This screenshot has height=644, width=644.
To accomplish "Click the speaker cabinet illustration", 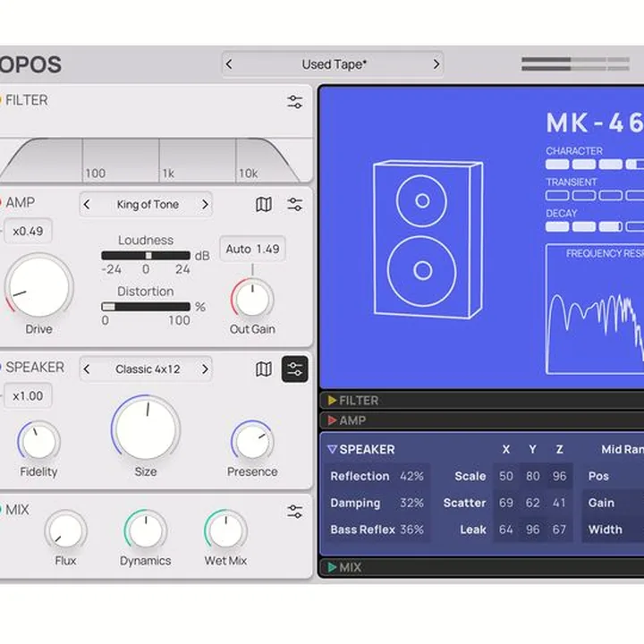I will (428, 240).
